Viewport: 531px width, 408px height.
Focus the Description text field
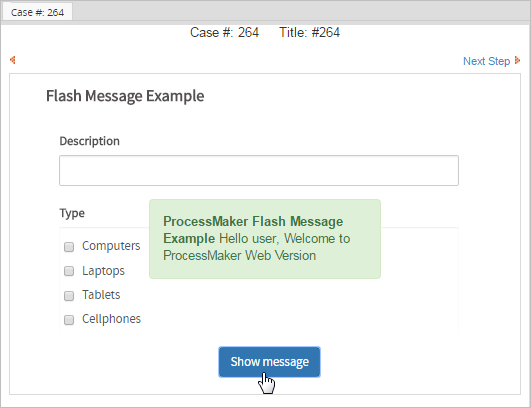(x=259, y=171)
